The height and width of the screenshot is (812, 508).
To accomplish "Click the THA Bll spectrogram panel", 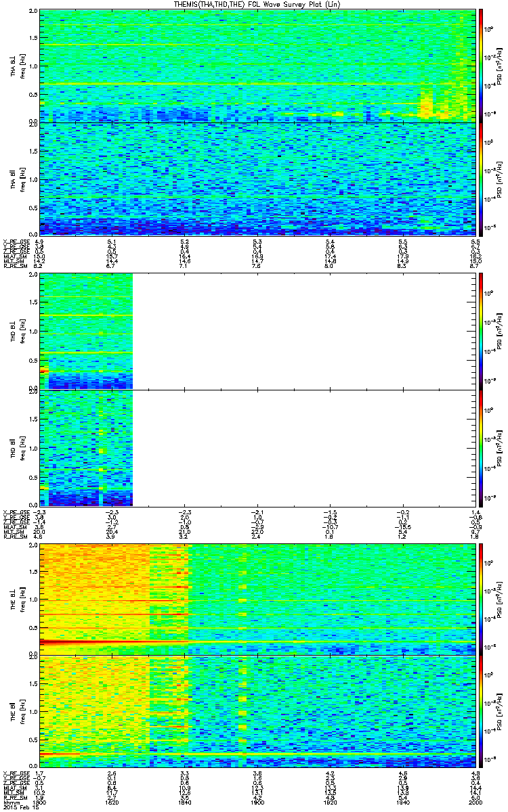I will tap(257, 179).
